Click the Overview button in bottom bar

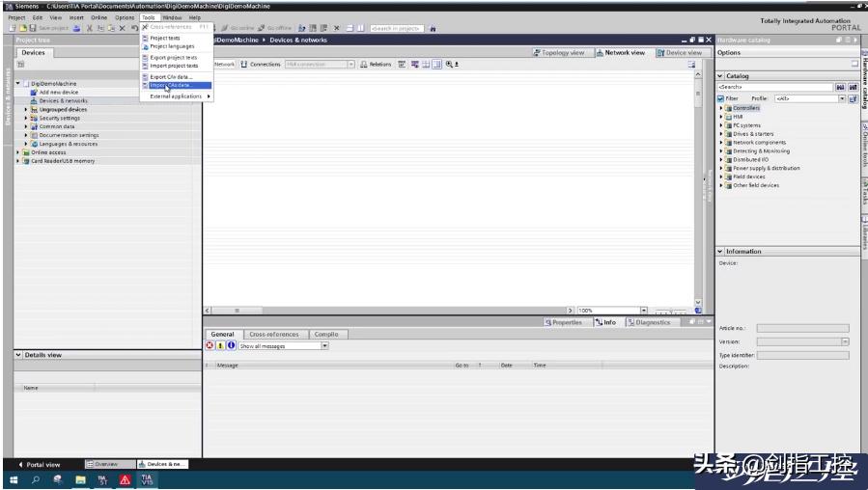(x=110, y=464)
